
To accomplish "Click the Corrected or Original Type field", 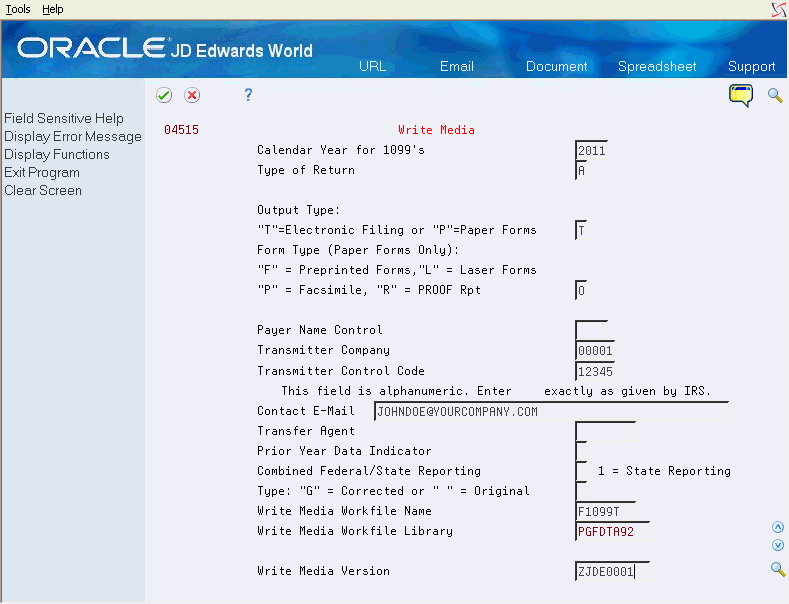I will tap(581, 491).
